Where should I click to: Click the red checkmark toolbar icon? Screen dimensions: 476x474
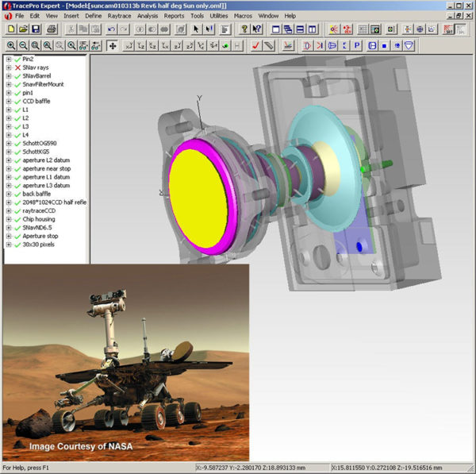[255, 45]
